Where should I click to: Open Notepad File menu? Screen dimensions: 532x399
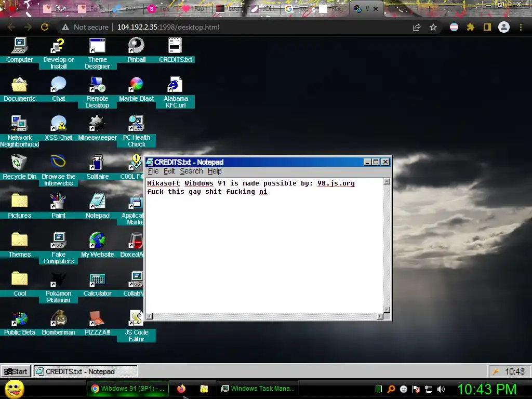[153, 171]
